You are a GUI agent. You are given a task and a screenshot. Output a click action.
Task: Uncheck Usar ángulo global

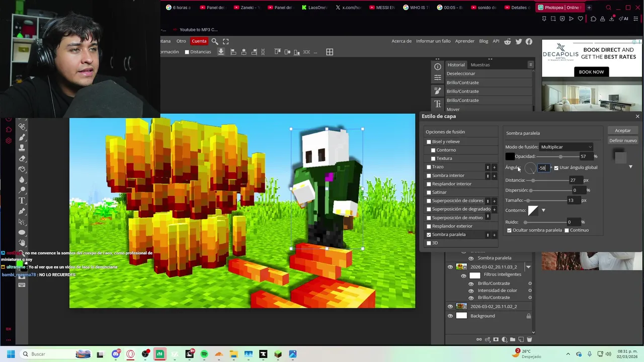(556, 167)
